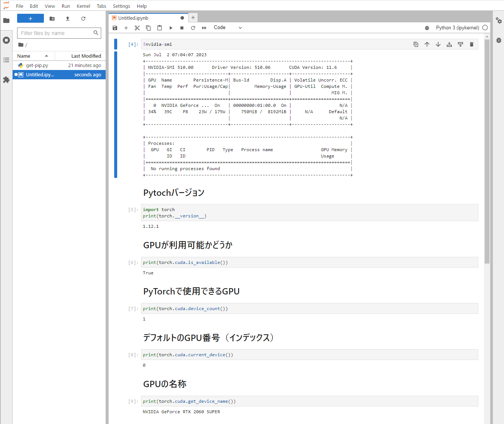Click the JupyterLab logo icon
The image size is (504, 424).
pos(6,5)
